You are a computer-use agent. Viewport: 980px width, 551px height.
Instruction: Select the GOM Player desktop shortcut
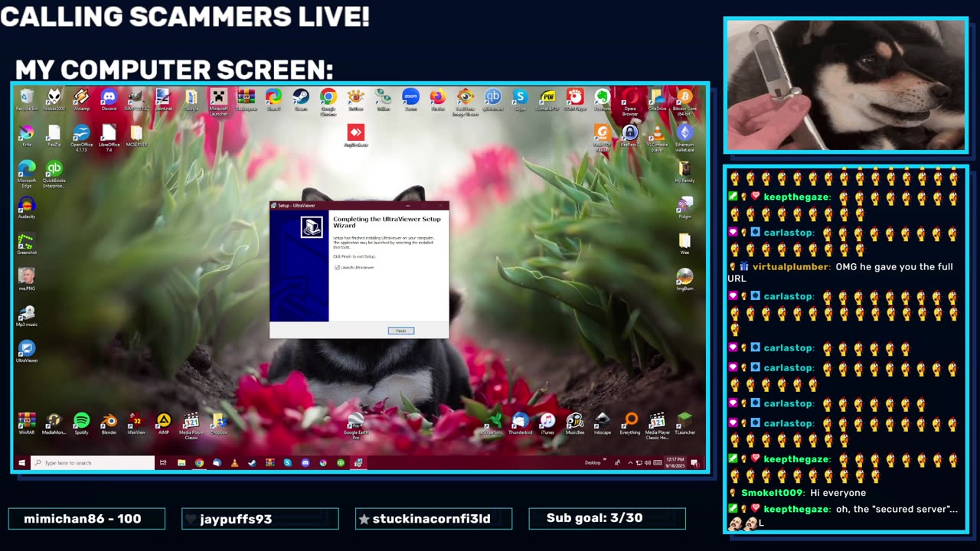[575, 100]
